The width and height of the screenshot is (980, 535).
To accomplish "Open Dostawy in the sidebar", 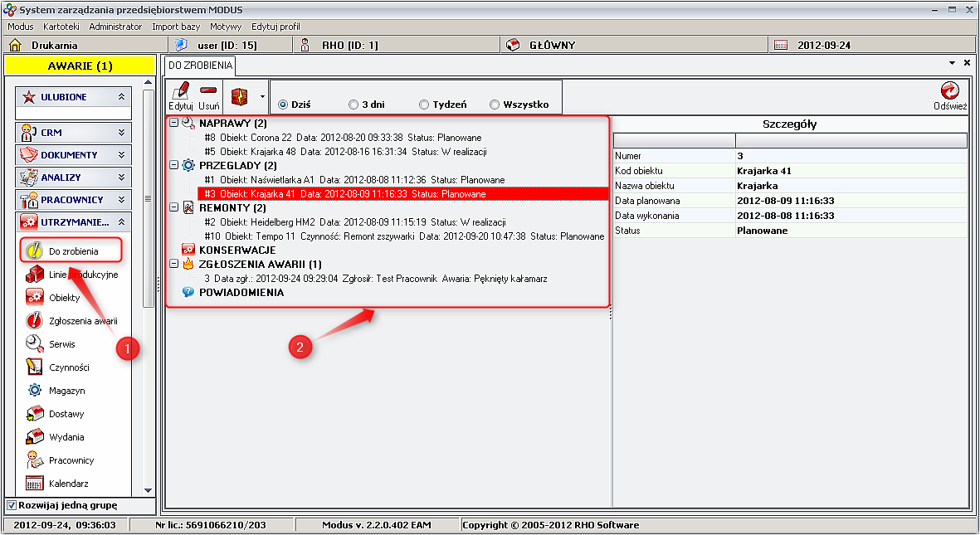I will 66,414.
